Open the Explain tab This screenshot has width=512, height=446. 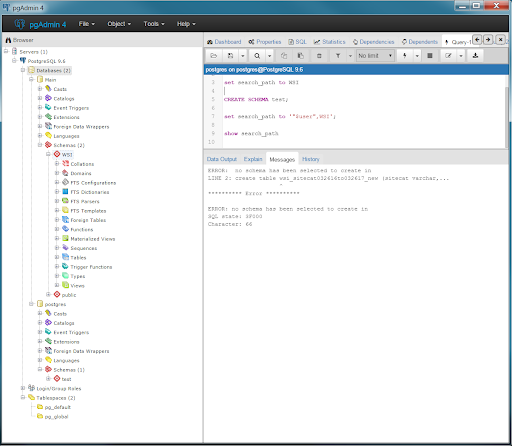tap(253, 159)
